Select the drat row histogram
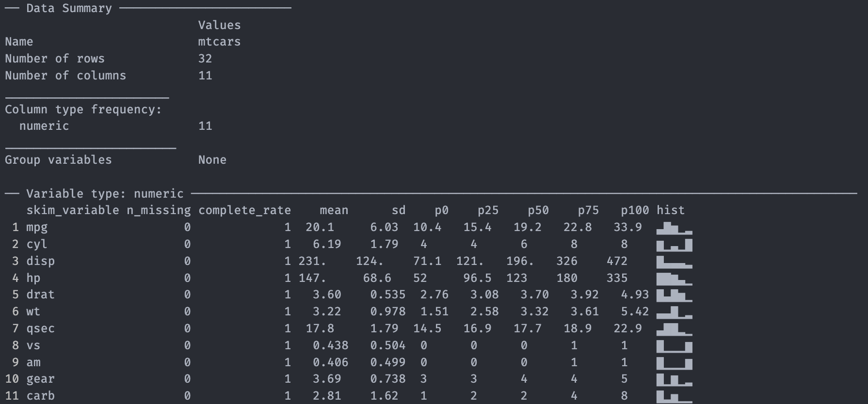This screenshot has height=404, width=868. coord(674,295)
